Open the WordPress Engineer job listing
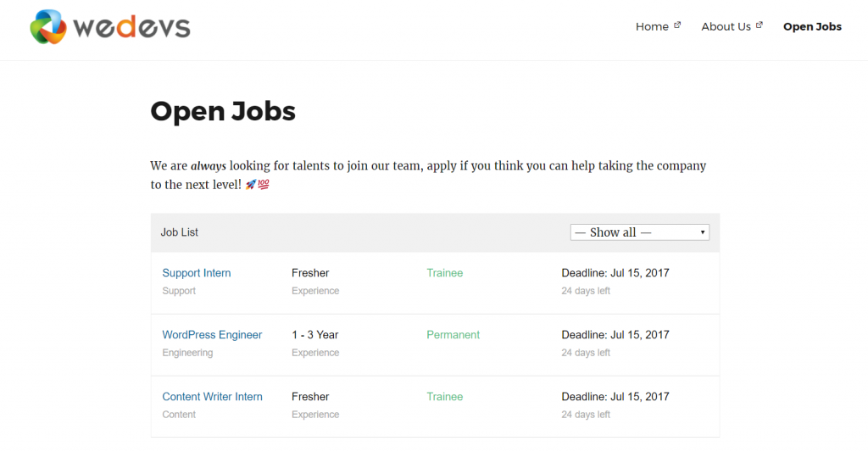The image size is (868, 452). click(x=212, y=335)
